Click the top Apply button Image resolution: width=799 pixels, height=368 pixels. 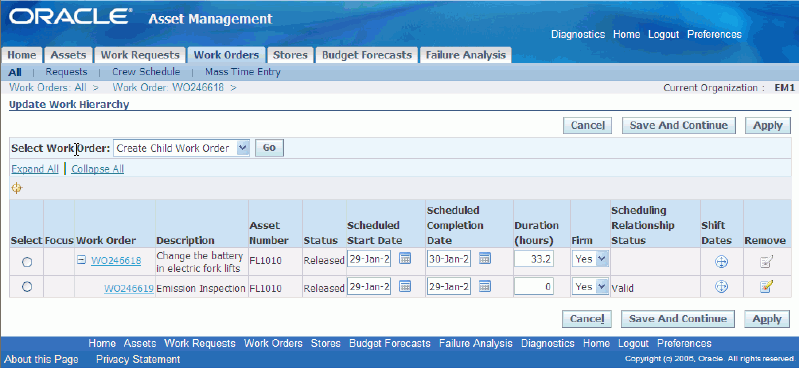click(x=767, y=125)
